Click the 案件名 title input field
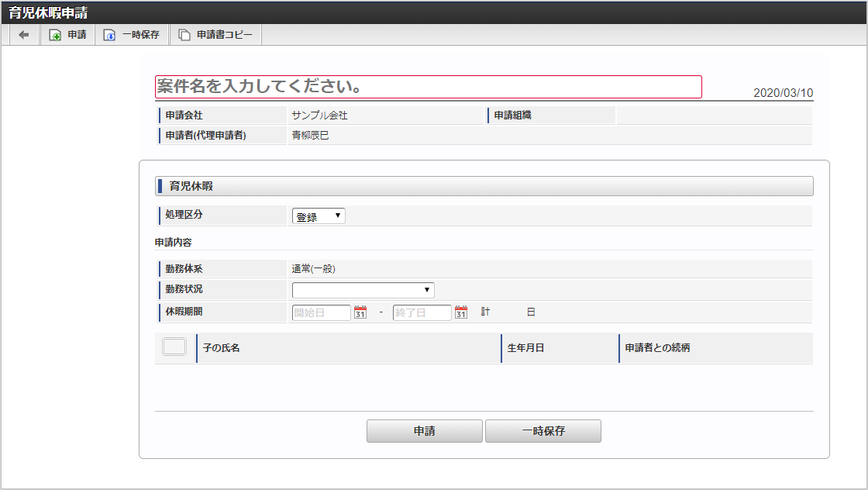 [x=428, y=87]
